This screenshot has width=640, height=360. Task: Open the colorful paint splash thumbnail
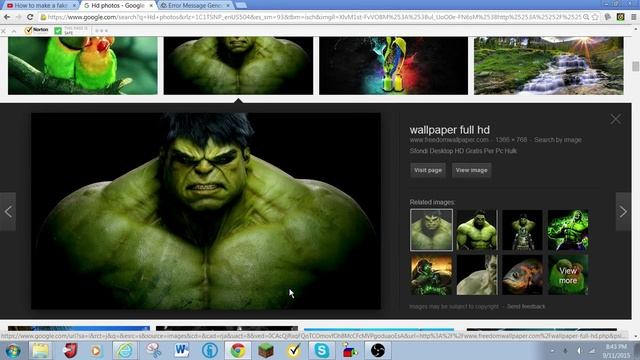point(393,66)
